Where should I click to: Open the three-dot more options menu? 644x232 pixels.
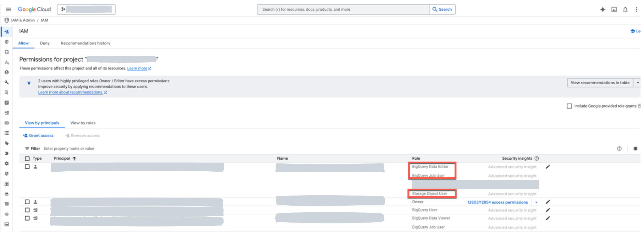pos(636,9)
